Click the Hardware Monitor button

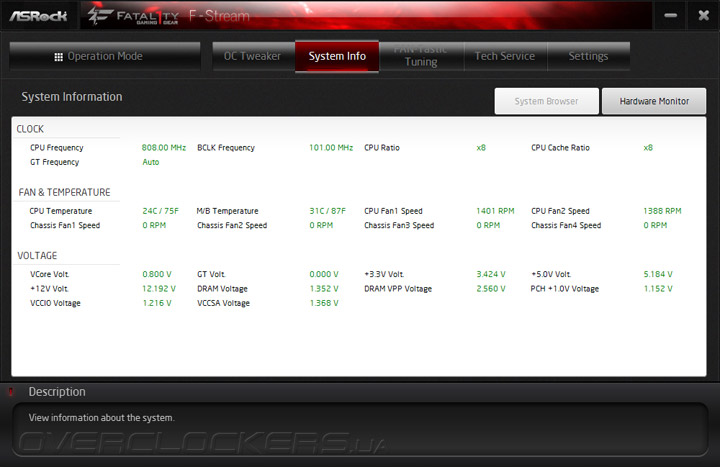tap(654, 101)
